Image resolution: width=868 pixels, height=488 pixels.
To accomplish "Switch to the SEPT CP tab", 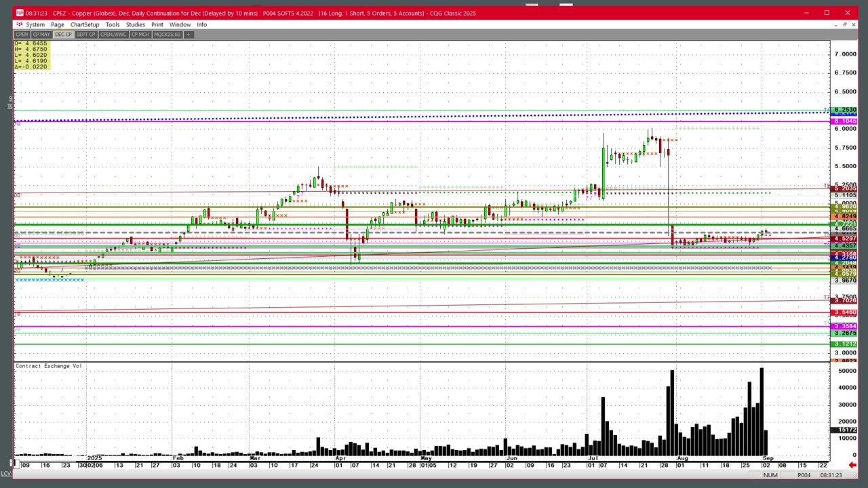I will 86,34.
